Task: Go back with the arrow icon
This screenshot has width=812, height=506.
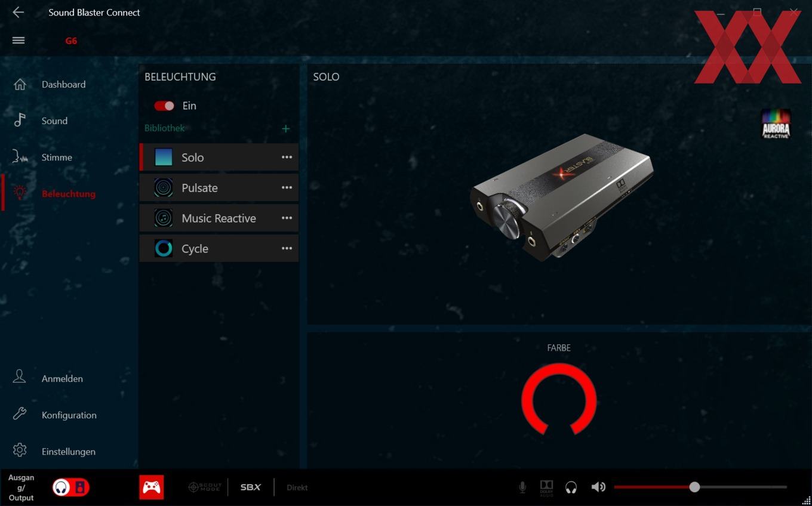Action: pyautogui.click(x=18, y=12)
